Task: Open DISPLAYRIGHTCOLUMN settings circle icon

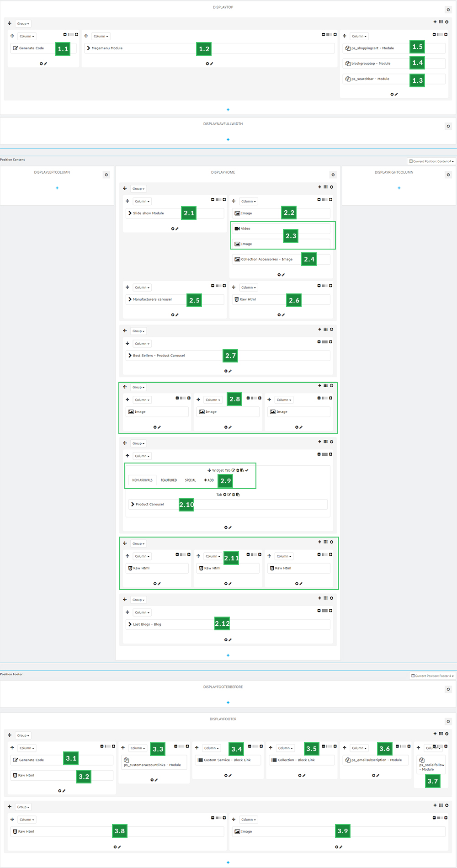Action: pos(448,175)
